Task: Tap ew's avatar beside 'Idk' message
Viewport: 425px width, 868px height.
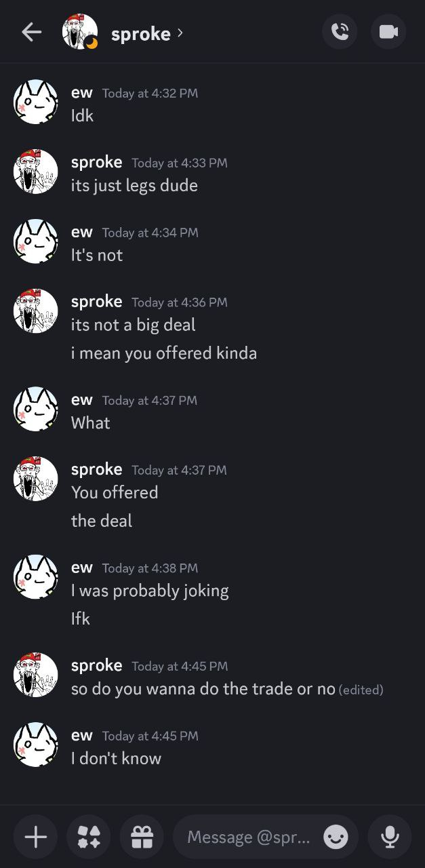Action: coord(36,102)
